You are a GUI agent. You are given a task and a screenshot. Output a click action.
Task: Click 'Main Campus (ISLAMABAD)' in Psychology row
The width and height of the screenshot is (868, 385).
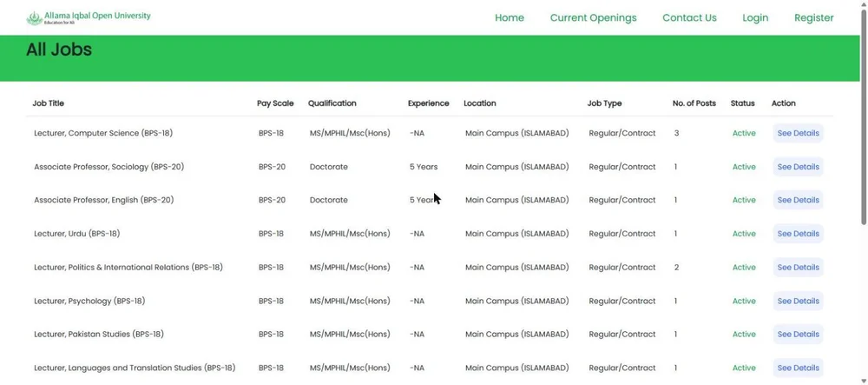pyautogui.click(x=517, y=301)
